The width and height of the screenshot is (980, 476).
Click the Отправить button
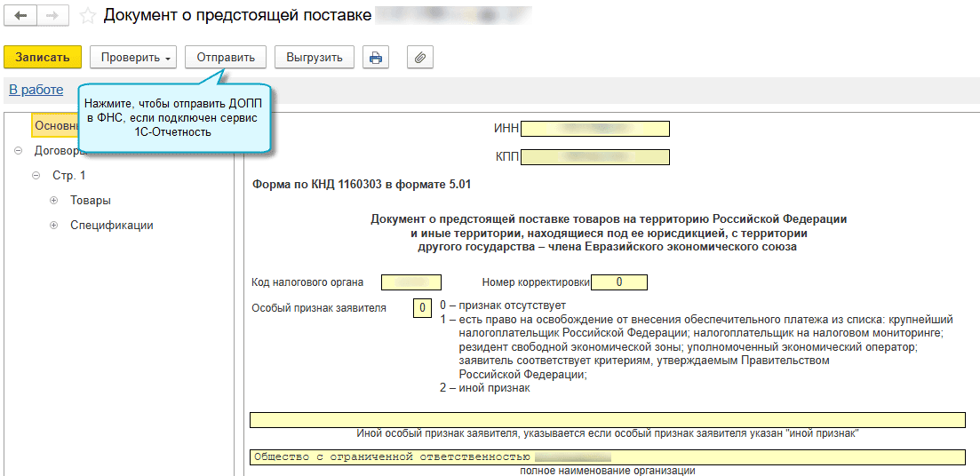pos(226,58)
